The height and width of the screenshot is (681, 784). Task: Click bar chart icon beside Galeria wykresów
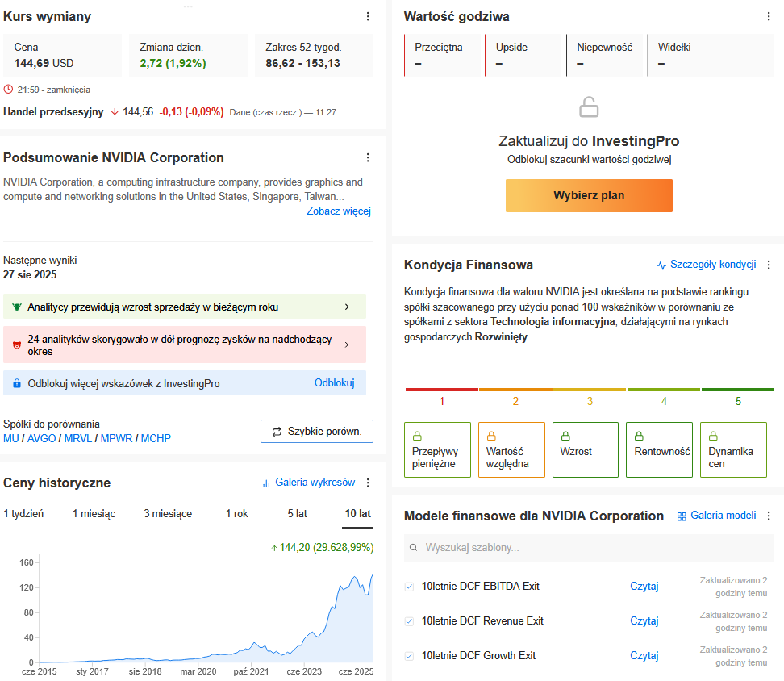[x=266, y=483]
